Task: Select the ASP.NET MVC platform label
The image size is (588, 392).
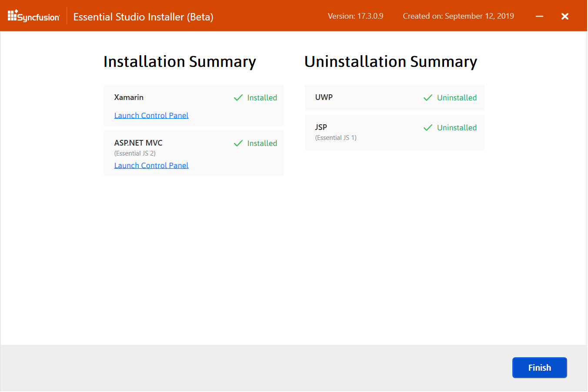Action: coord(138,143)
